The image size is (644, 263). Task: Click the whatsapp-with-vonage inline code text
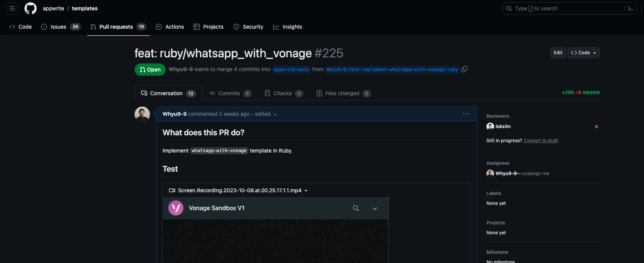click(219, 151)
